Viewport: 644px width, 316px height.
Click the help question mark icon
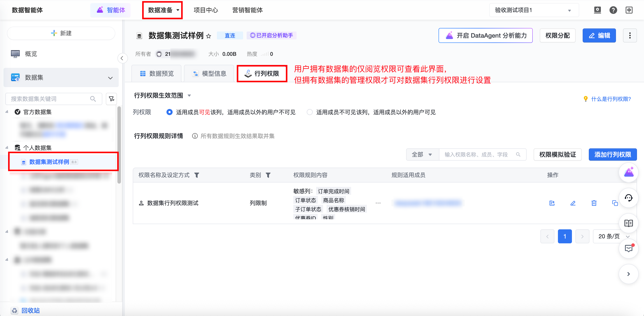pyautogui.click(x=613, y=10)
